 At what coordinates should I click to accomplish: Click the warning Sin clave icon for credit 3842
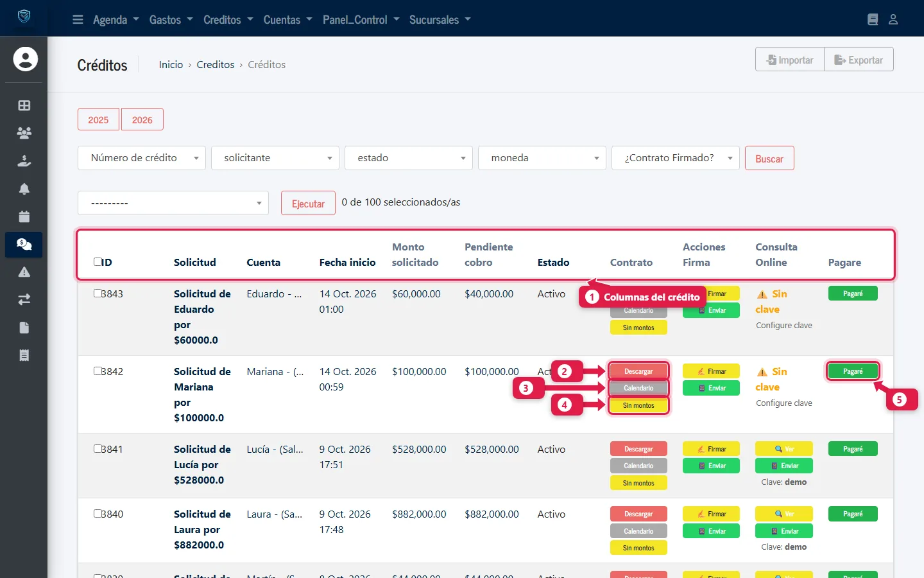point(762,372)
